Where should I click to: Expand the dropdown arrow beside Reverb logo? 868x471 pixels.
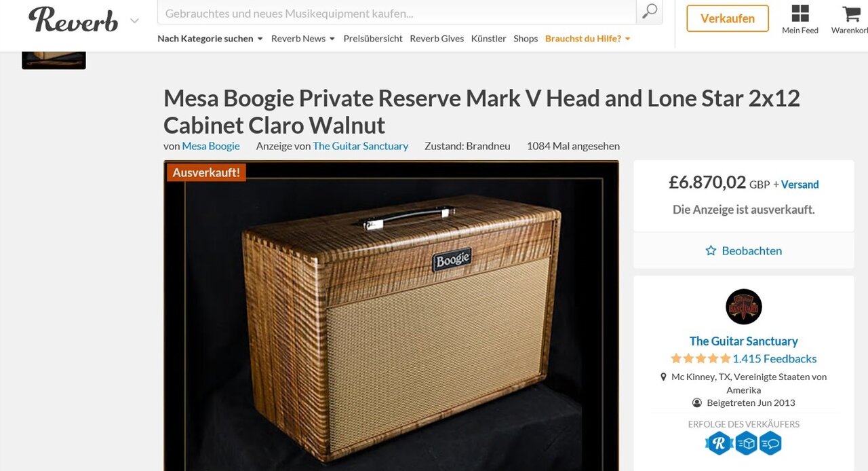(134, 21)
